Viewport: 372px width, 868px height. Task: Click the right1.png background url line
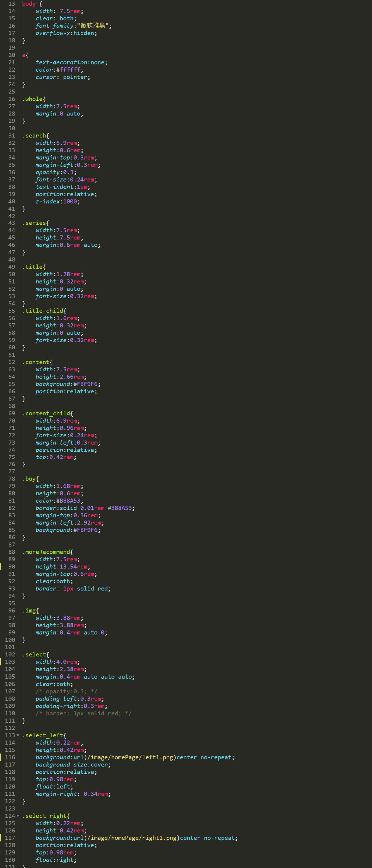tap(137, 838)
